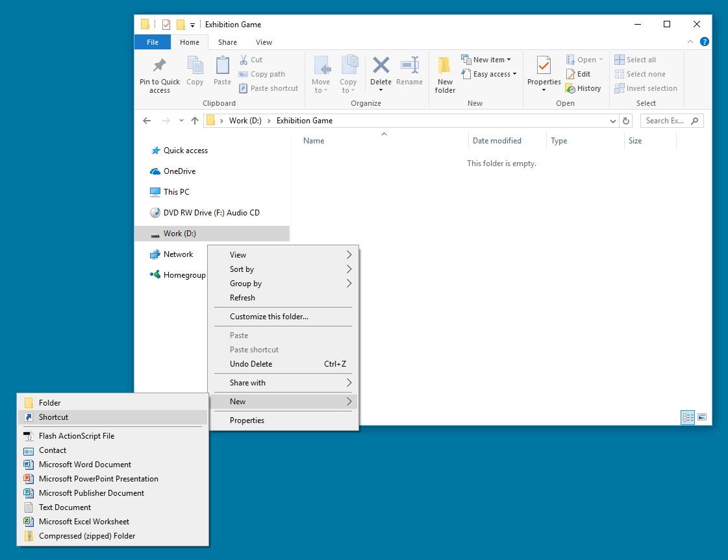
Task: Click the Invert selection icon
Action: click(x=620, y=88)
